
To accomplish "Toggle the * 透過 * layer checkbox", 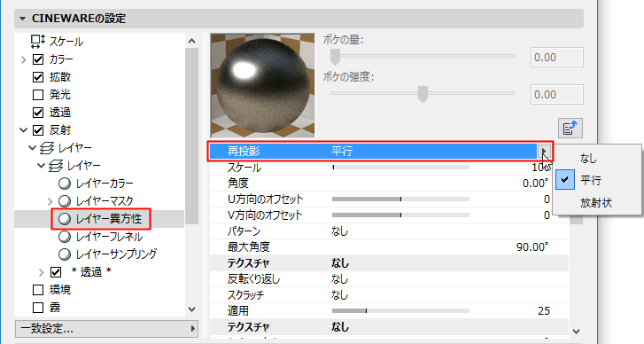I will pos(56,272).
